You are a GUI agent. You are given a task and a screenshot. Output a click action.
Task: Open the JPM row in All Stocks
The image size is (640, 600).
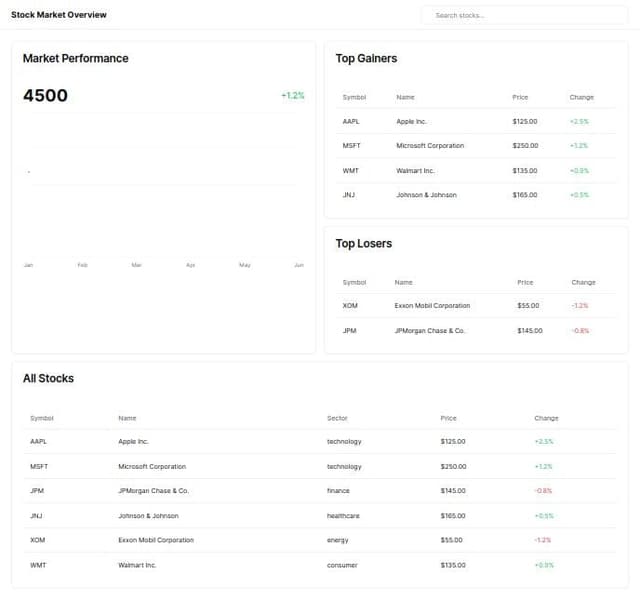320,491
